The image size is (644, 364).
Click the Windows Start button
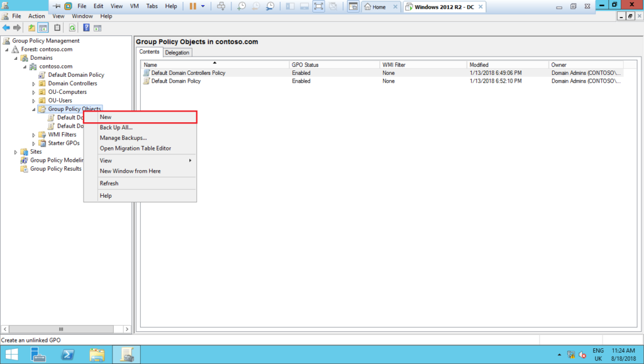point(11,355)
